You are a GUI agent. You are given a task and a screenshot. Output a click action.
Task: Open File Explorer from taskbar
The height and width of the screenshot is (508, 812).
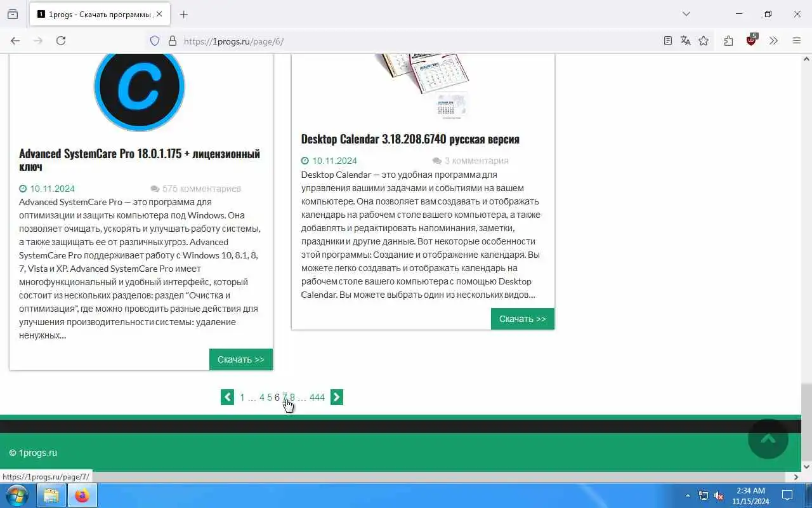coord(51,495)
